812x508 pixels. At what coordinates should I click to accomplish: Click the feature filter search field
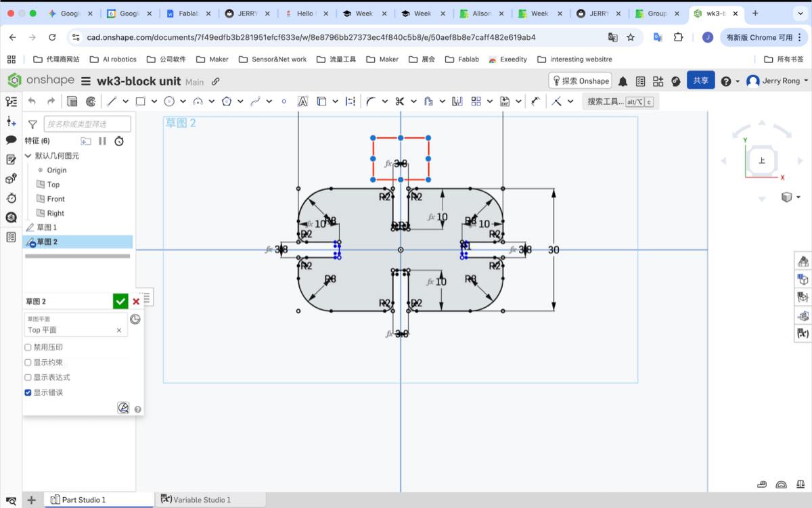(87, 124)
